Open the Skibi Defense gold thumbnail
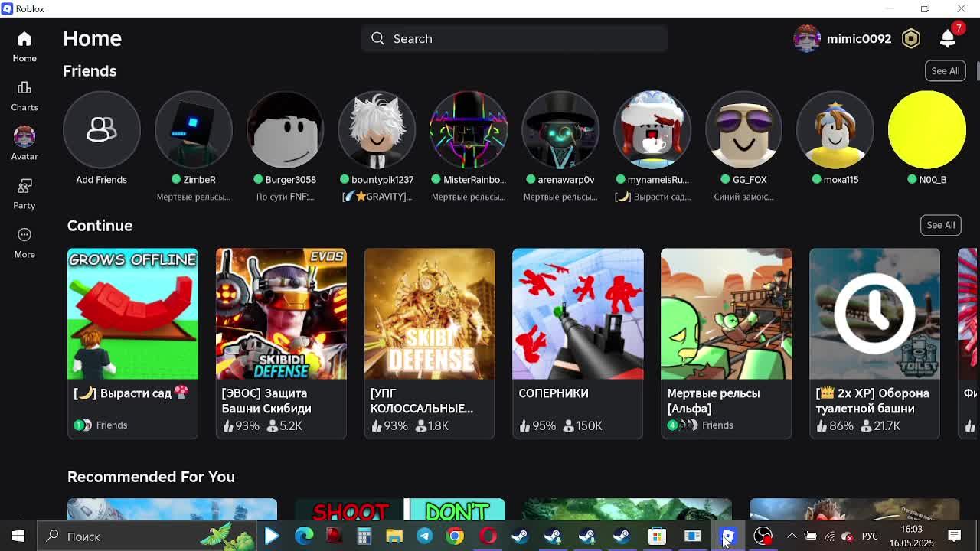980x551 pixels. [x=430, y=314]
